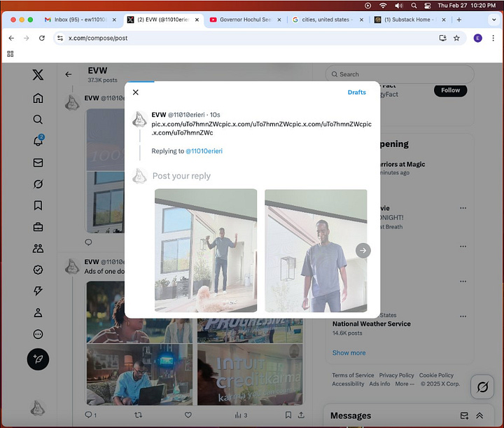Viewport: 504px width, 428px height.
Task: Open Grok icon in sidebar
Action: (x=38, y=184)
